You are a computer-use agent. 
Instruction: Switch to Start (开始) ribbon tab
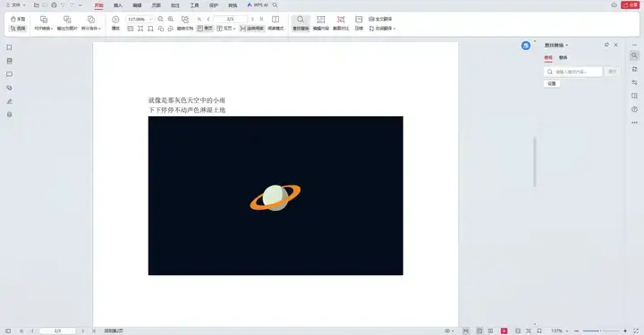pos(98,5)
